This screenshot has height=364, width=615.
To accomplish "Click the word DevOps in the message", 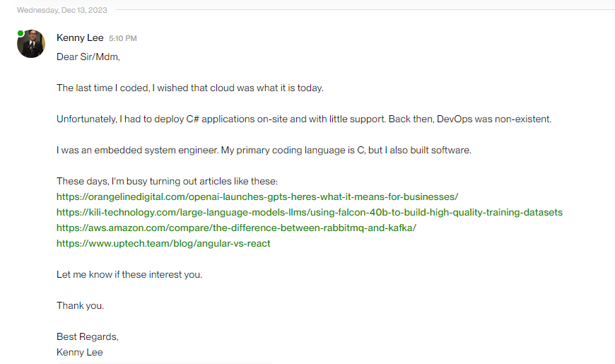I will pos(455,119).
